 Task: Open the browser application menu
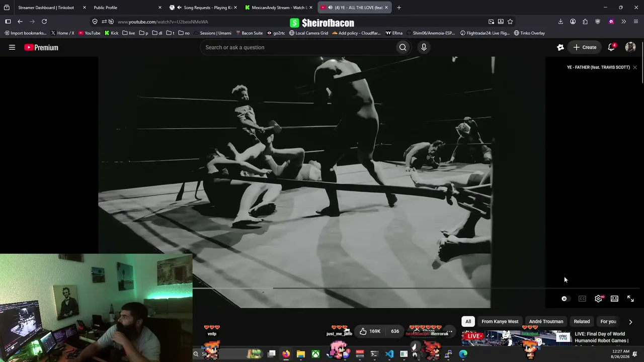(x=636, y=22)
